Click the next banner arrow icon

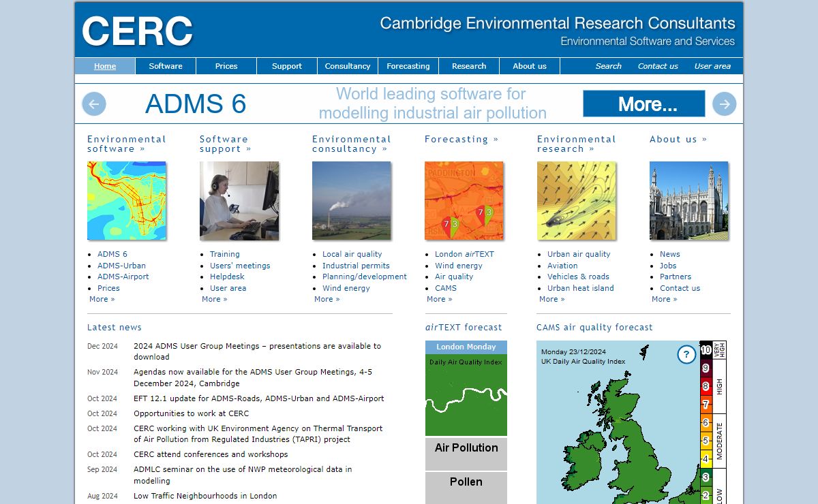(725, 104)
